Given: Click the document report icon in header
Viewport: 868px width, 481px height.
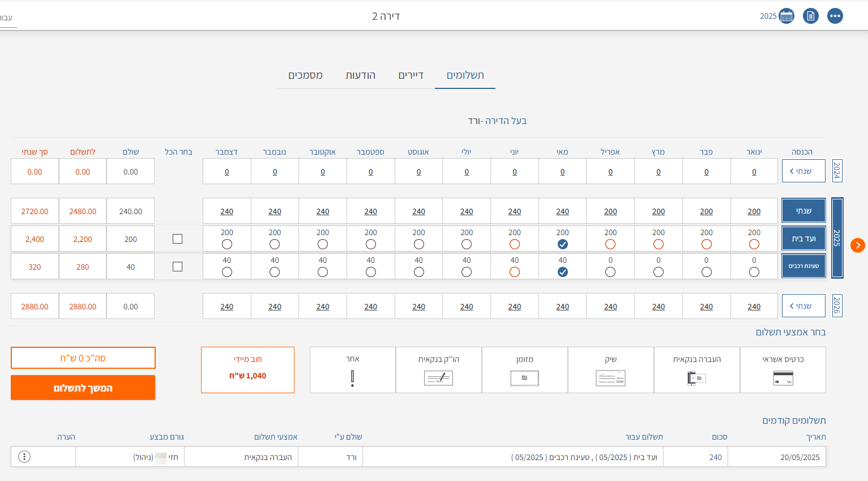Looking at the screenshot, I should point(811,16).
